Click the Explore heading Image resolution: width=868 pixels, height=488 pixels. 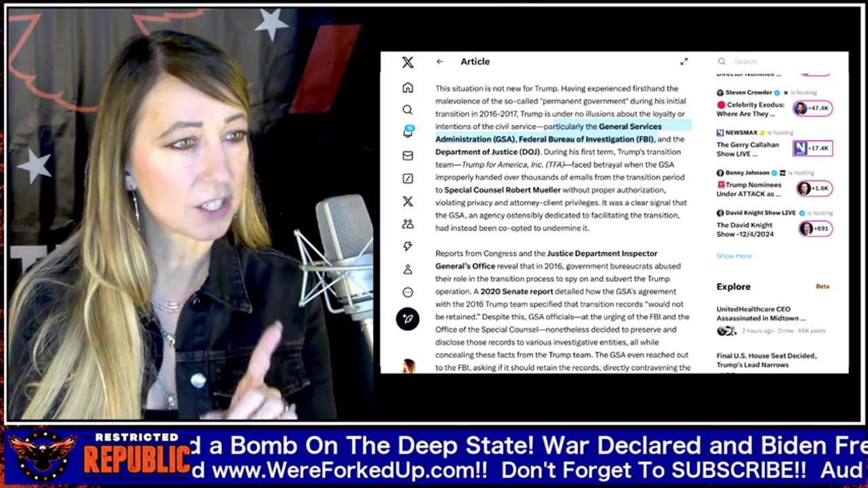click(x=733, y=287)
